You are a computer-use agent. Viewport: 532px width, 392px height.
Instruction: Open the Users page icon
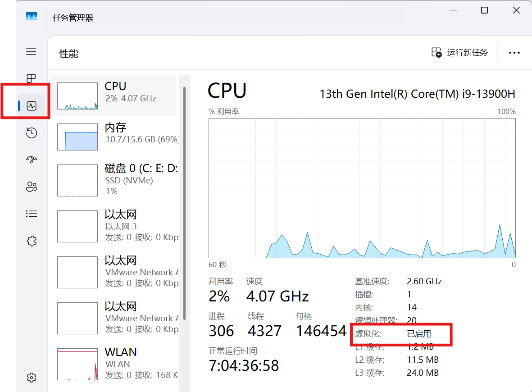click(31, 187)
